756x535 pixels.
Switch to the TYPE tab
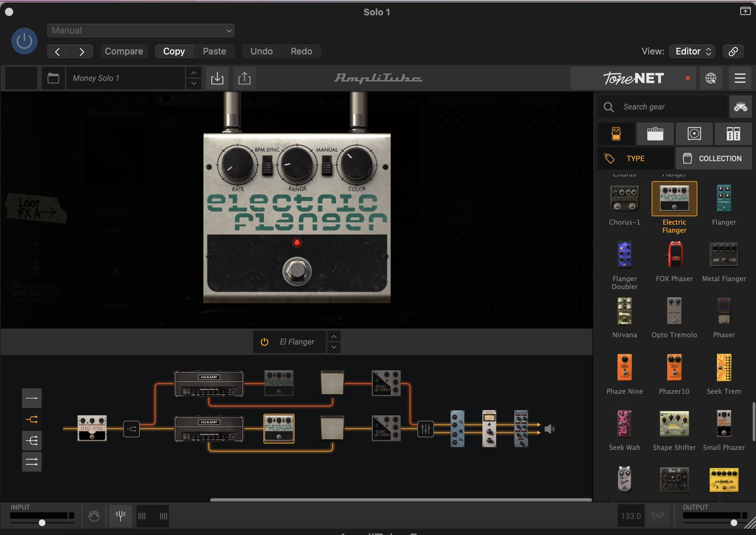coord(636,158)
